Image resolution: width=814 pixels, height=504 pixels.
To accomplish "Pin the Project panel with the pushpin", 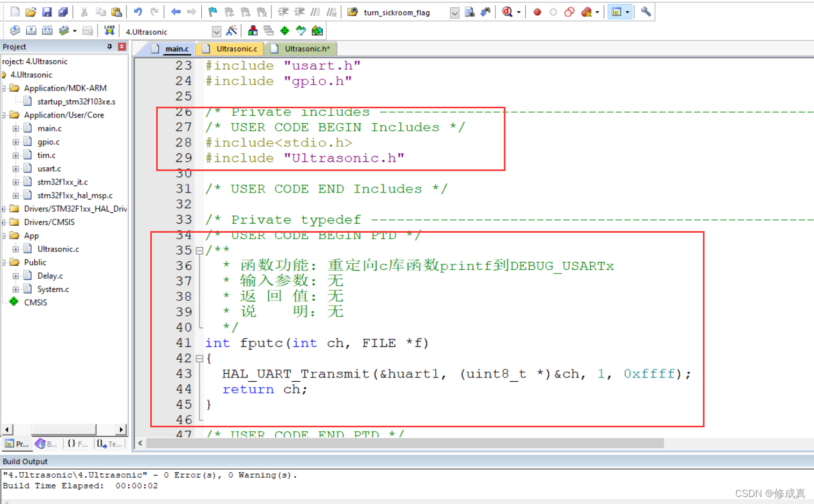I will click(109, 47).
